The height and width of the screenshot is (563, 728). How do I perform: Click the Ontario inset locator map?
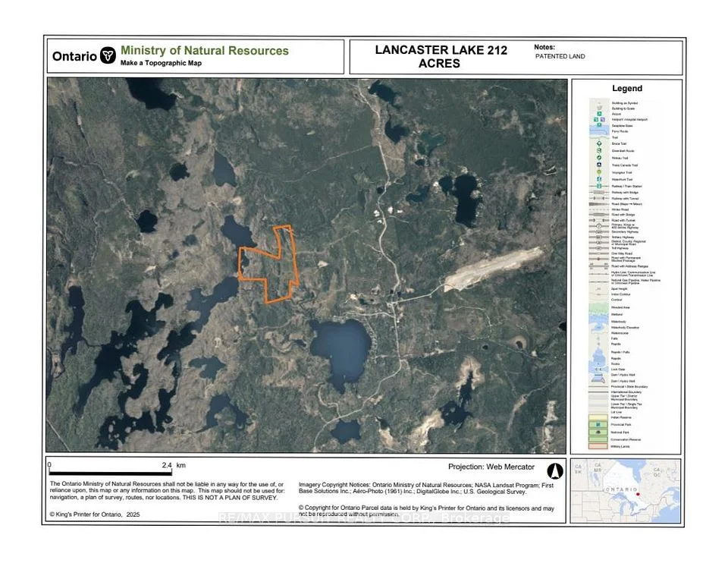click(x=626, y=491)
